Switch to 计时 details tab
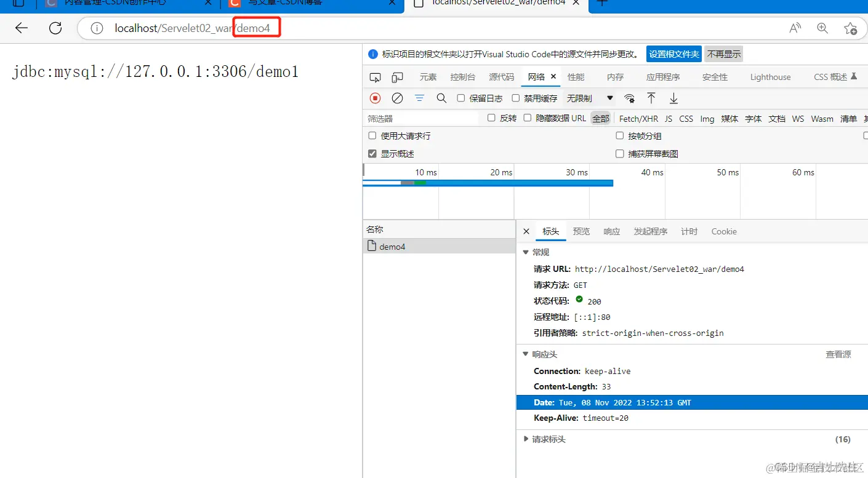Image resolution: width=868 pixels, height=478 pixels. coord(689,231)
